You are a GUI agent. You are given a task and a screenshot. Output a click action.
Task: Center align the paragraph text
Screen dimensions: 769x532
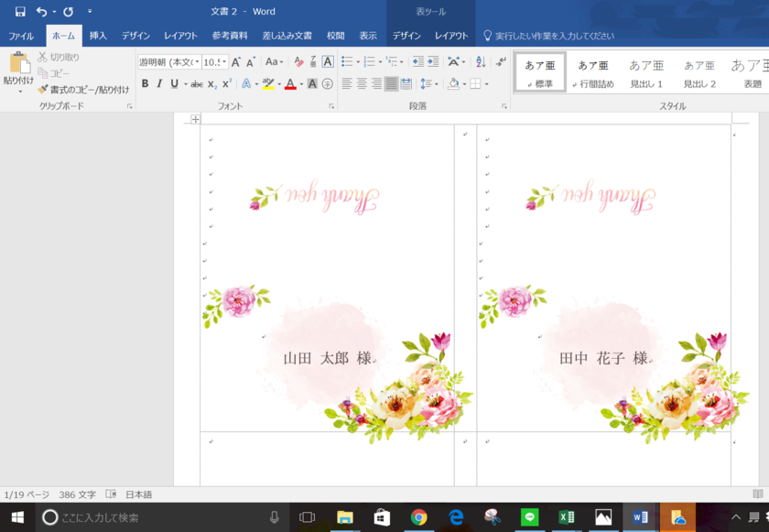point(362,83)
